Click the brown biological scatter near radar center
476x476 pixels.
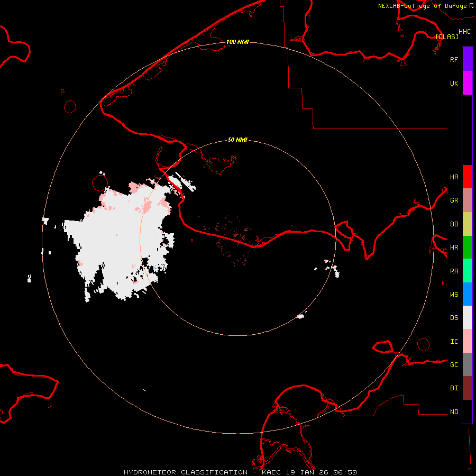235,240
